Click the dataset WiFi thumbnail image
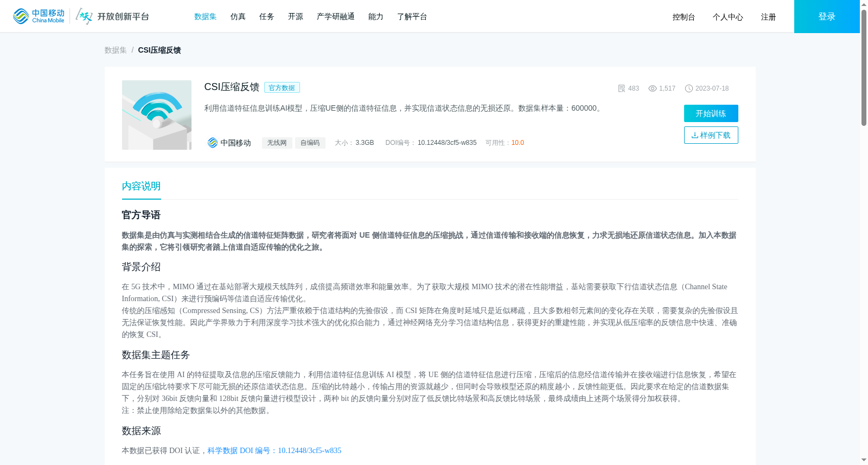Viewport: 868px width, 465px height. click(x=157, y=115)
